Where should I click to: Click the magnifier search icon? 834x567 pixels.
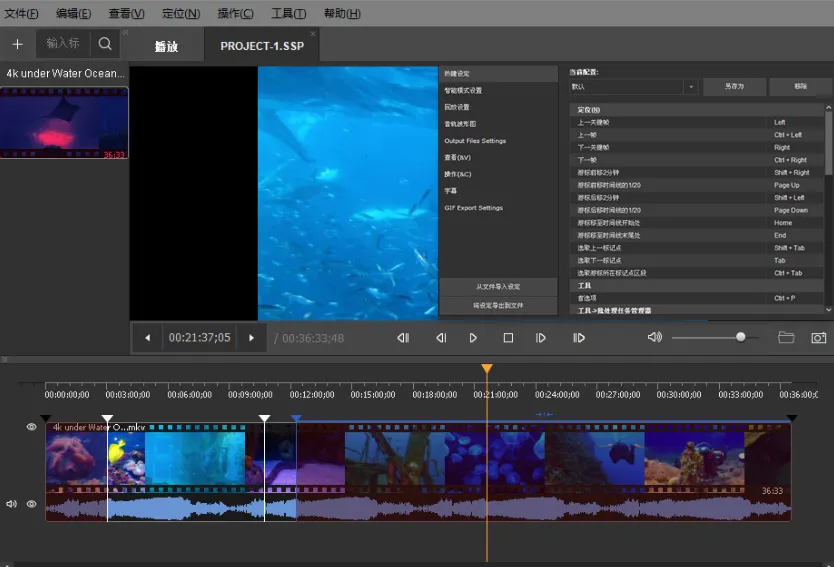coord(105,44)
